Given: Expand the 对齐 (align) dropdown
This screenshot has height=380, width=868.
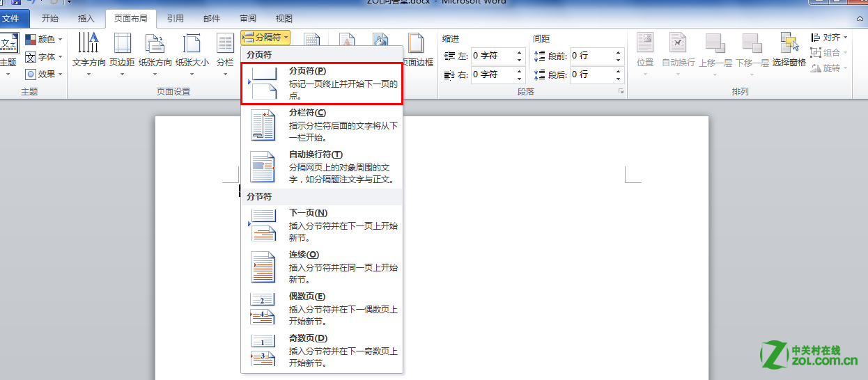Looking at the screenshot, I should coord(830,38).
